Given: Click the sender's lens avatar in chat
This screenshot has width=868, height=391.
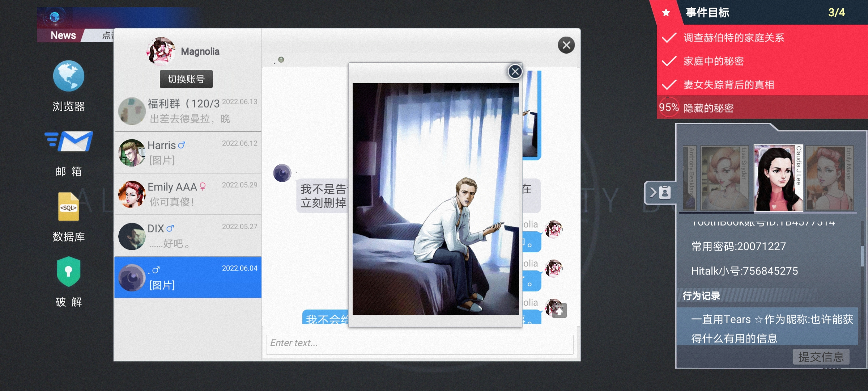Looking at the screenshot, I should coord(282,173).
